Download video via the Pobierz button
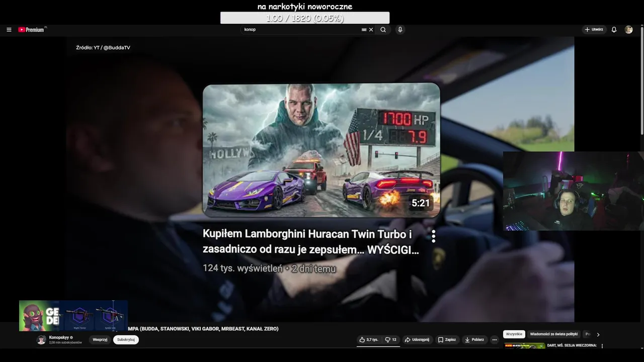The height and width of the screenshot is (362, 644). (474, 340)
